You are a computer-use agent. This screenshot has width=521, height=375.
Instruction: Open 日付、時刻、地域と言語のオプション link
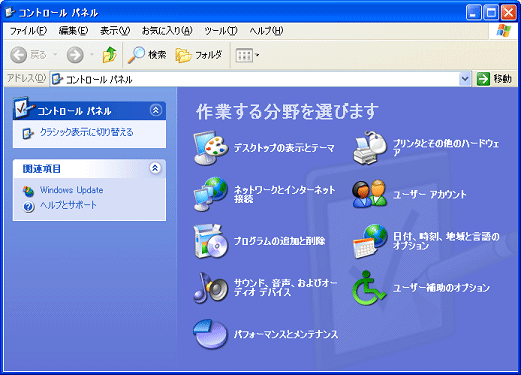(446, 241)
